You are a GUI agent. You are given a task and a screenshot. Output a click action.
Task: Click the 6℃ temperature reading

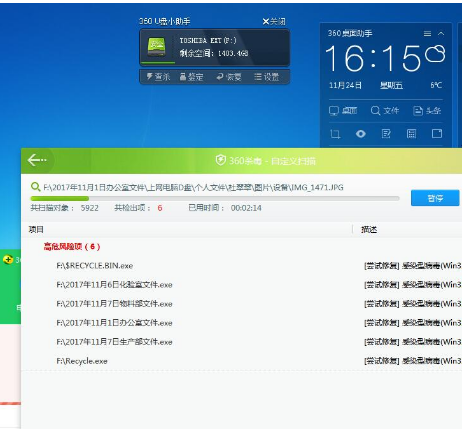(x=436, y=85)
